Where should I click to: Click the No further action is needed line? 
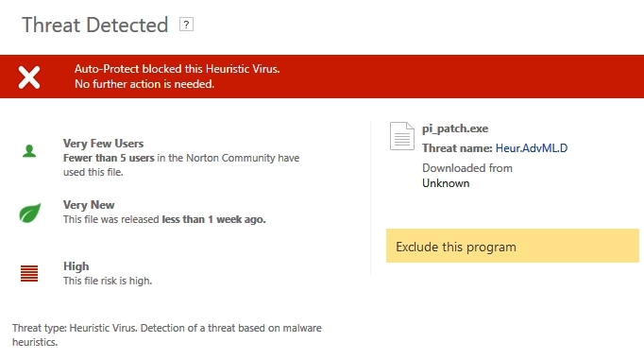pos(144,84)
